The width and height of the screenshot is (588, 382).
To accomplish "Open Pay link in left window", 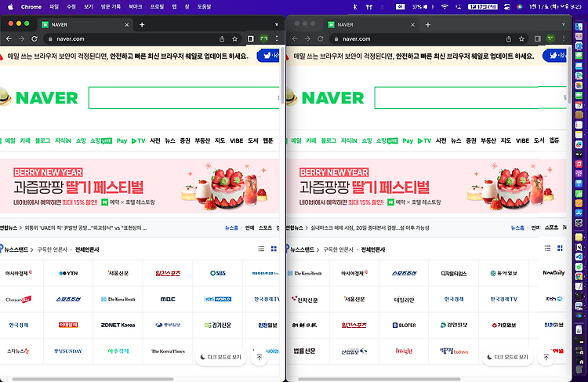I will pos(122,140).
